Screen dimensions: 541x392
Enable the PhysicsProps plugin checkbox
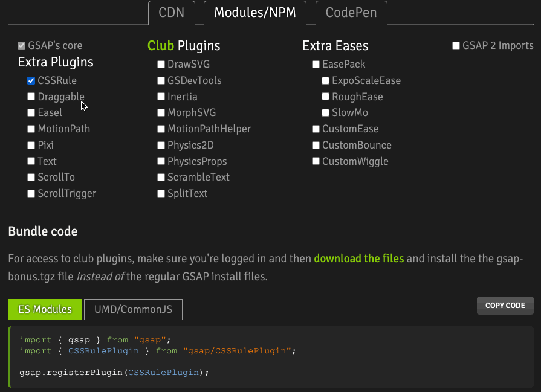tap(161, 161)
